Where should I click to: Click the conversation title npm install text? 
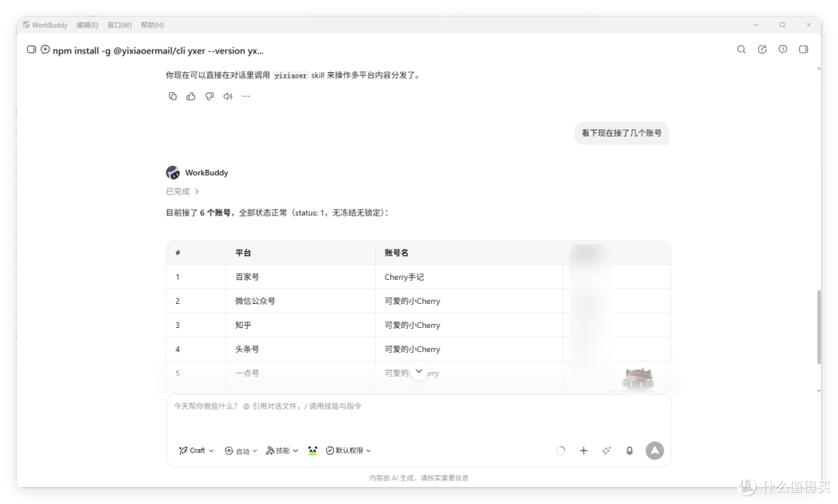(158, 50)
